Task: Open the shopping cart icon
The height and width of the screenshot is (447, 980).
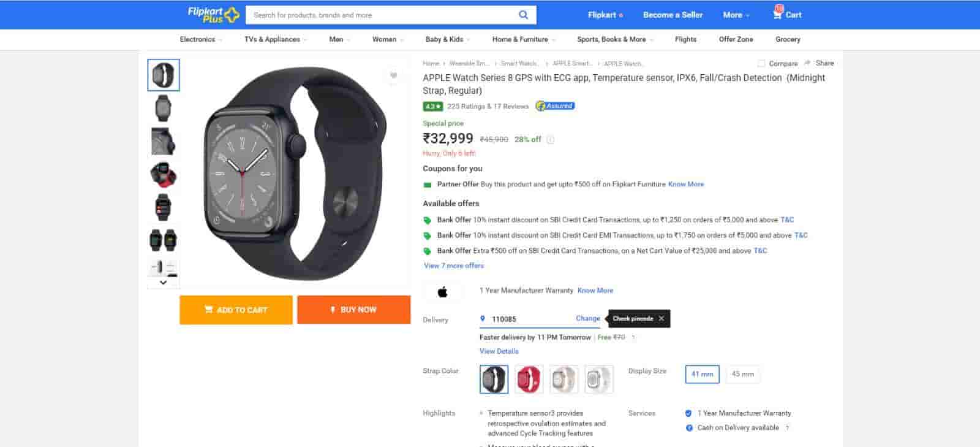Action: [778, 14]
